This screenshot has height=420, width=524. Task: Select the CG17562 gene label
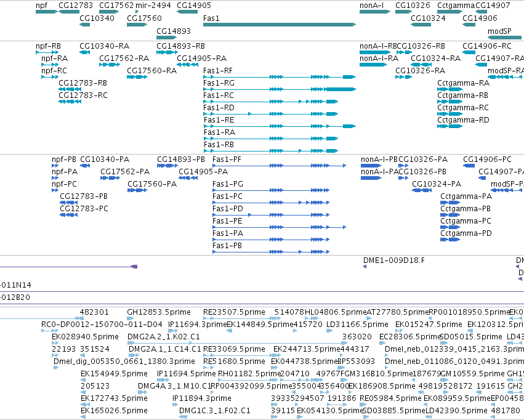tap(116, 6)
